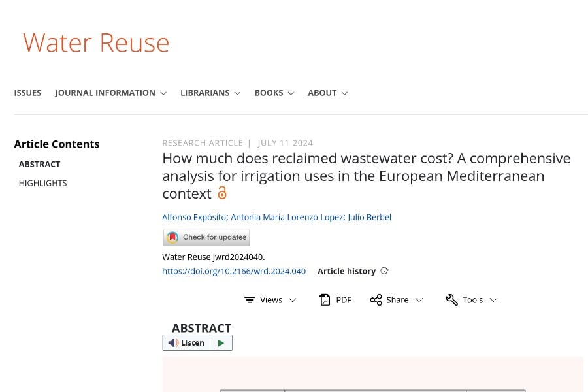This screenshot has width=588, height=392.
Task: Select Abstract in Article Contents sidebar
Action: pyautogui.click(x=39, y=164)
